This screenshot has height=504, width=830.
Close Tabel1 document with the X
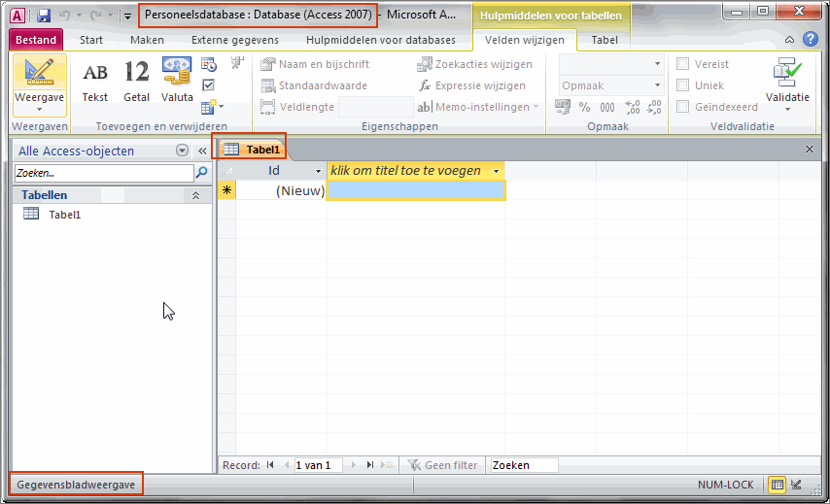point(810,150)
